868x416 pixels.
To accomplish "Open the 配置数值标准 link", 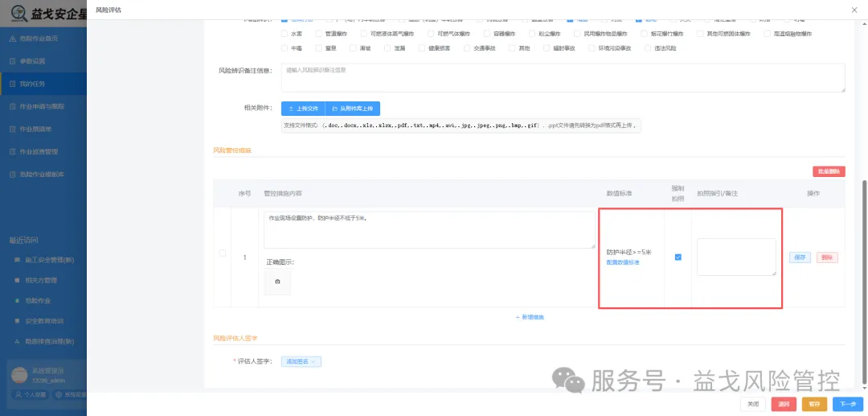I will 623,262.
